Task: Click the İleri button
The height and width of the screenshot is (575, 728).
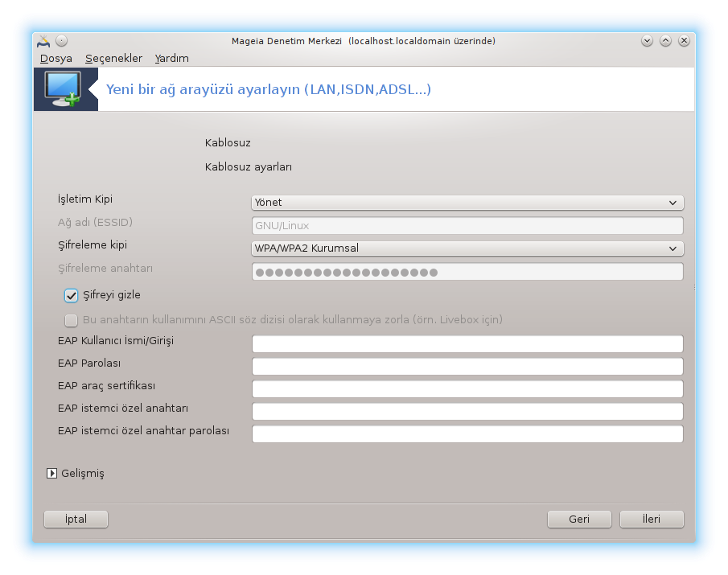Action: [x=652, y=520]
